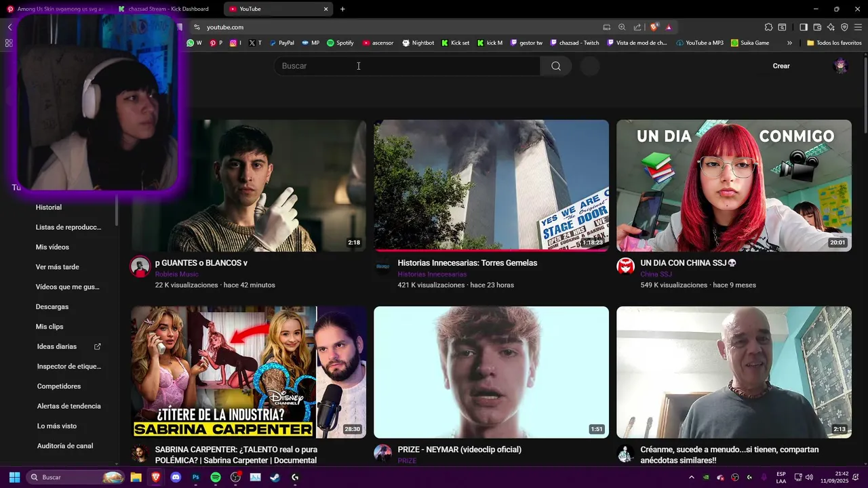Open Logitech G HUB from the taskbar
This screenshot has width=868, height=488.
tap(295, 477)
